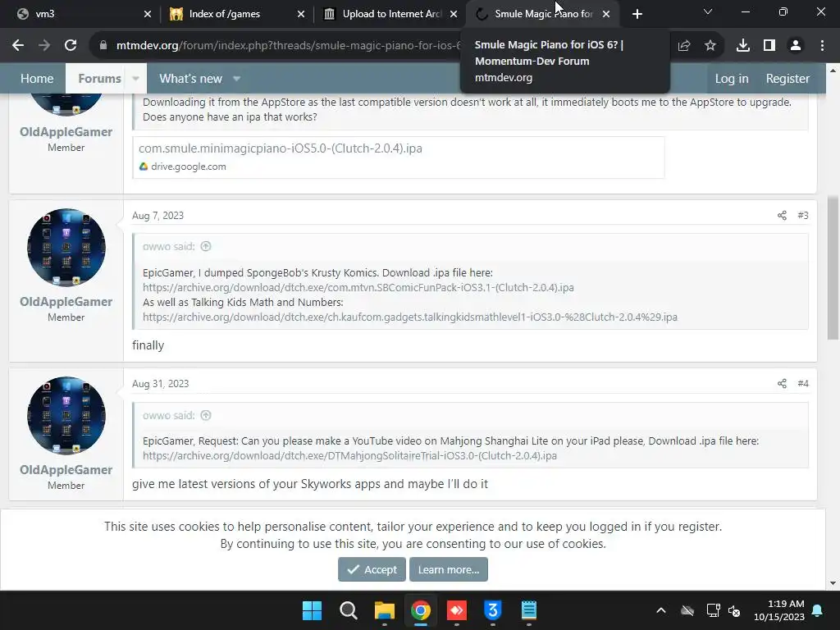Viewport: 840px width, 630px height.
Task: Open the Forums menu item
Action: point(99,79)
